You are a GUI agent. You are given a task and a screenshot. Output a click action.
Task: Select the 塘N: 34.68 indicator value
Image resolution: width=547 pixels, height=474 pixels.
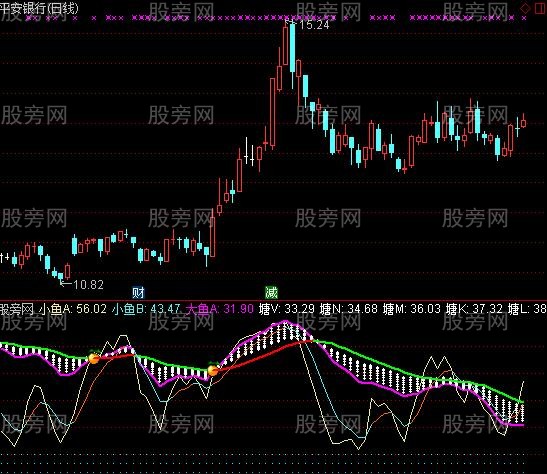[349, 309]
